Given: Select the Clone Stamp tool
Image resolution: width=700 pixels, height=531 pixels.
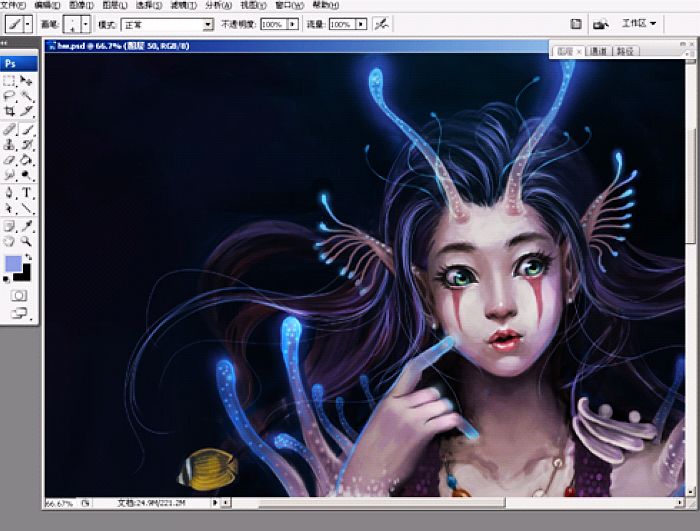Looking at the screenshot, I should point(9,145).
